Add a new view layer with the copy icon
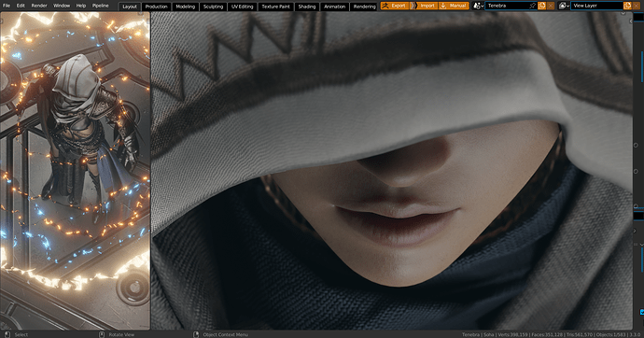 pyautogui.click(x=627, y=6)
